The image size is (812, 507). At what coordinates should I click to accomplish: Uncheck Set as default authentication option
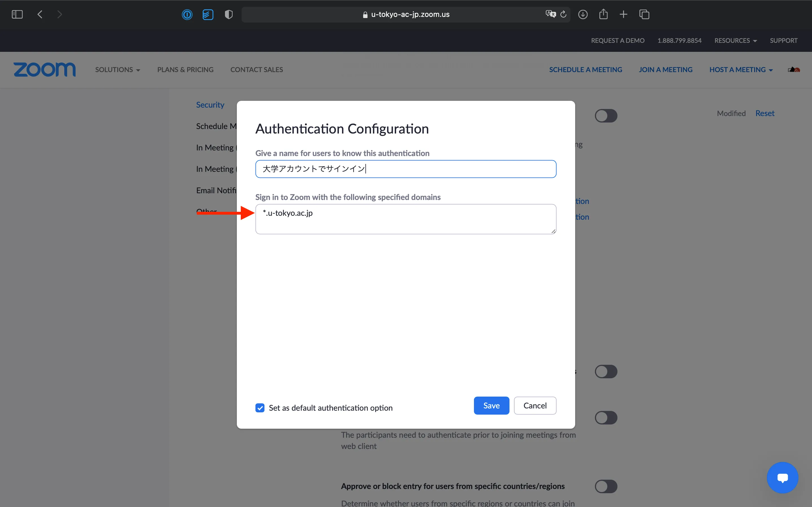tap(260, 408)
